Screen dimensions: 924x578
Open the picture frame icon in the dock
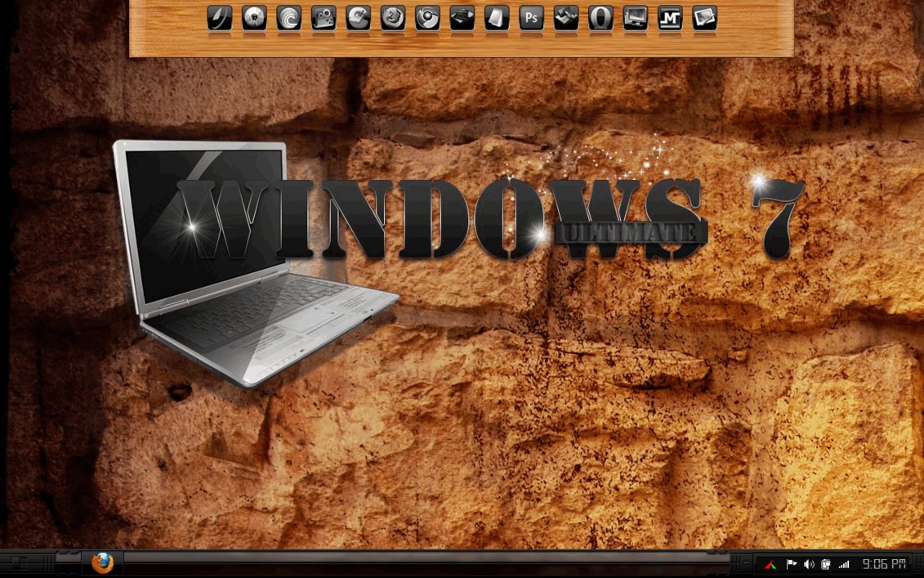point(705,18)
